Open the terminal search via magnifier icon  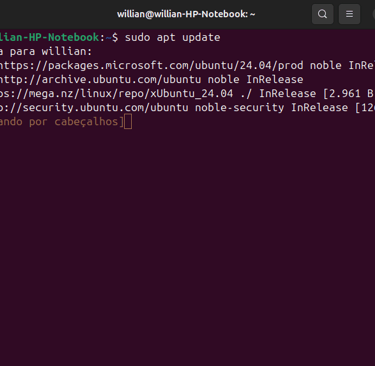pos(322,14)
